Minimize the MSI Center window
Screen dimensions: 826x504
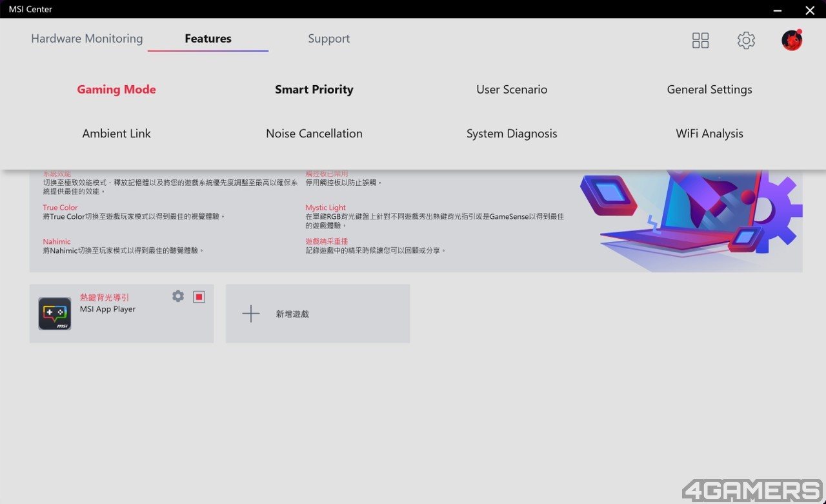[778, 10]
